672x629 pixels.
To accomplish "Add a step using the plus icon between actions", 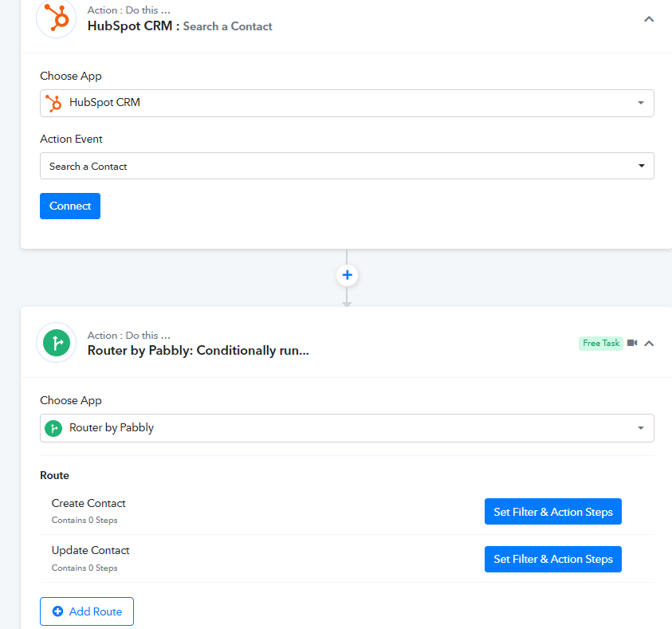I will [x=347, y=275].
